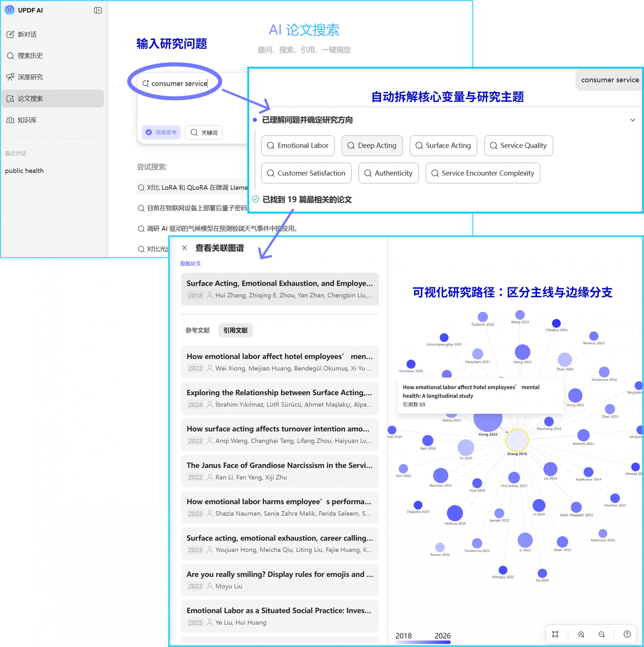Select the Mumtaz 2024 graph node
The height and width of the screenshot is (647, 644).
pos(615,498)
